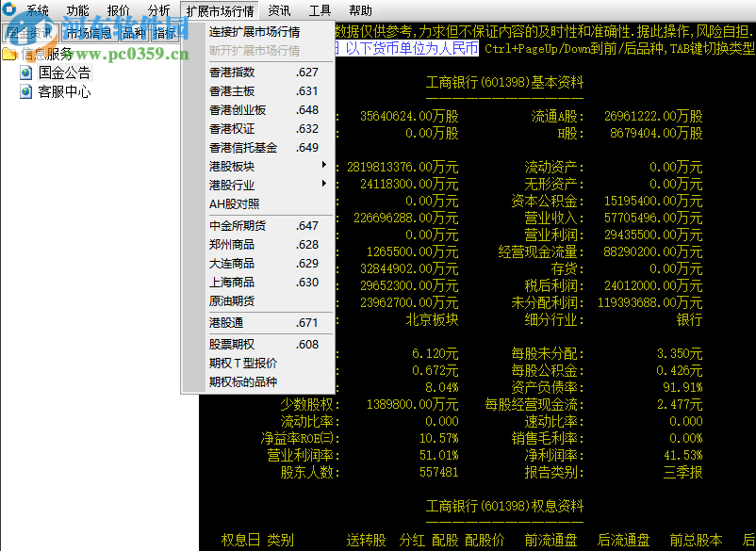Click the 工商银行(601398)基本资料 heading
Viewport: 756px width, 551px height.
point(504,82)
